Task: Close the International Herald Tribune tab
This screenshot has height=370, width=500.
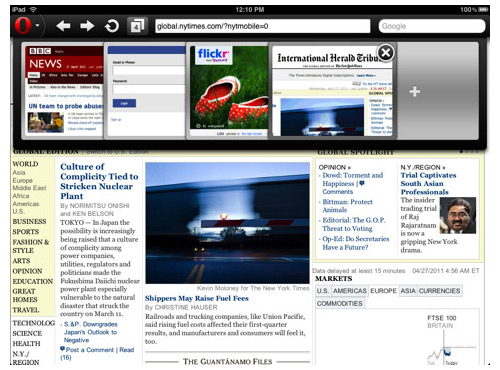Action: click(386, 53)
